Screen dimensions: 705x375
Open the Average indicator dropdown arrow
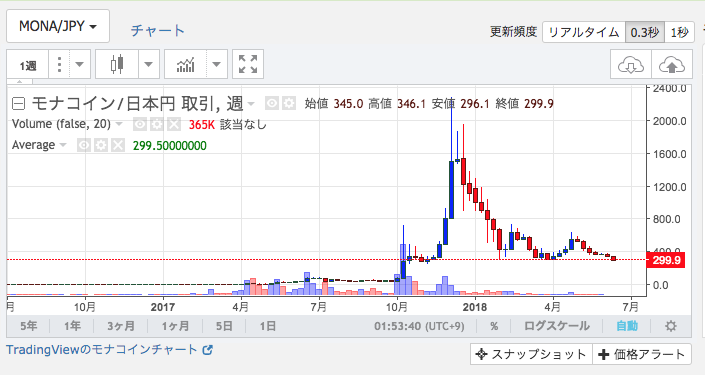click(63, 145)
